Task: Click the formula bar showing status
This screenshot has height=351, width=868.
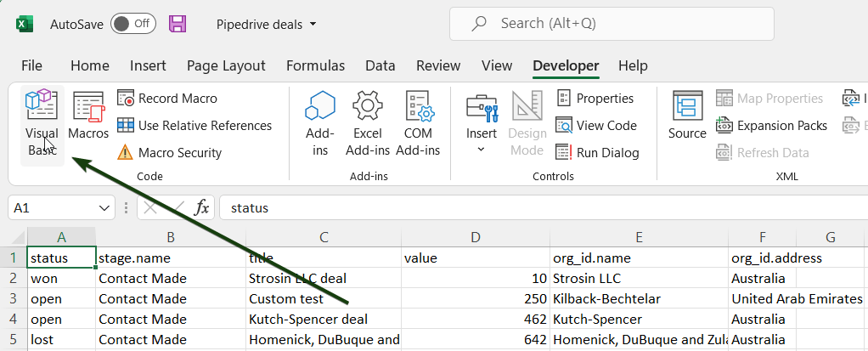Action: [544, 208]
